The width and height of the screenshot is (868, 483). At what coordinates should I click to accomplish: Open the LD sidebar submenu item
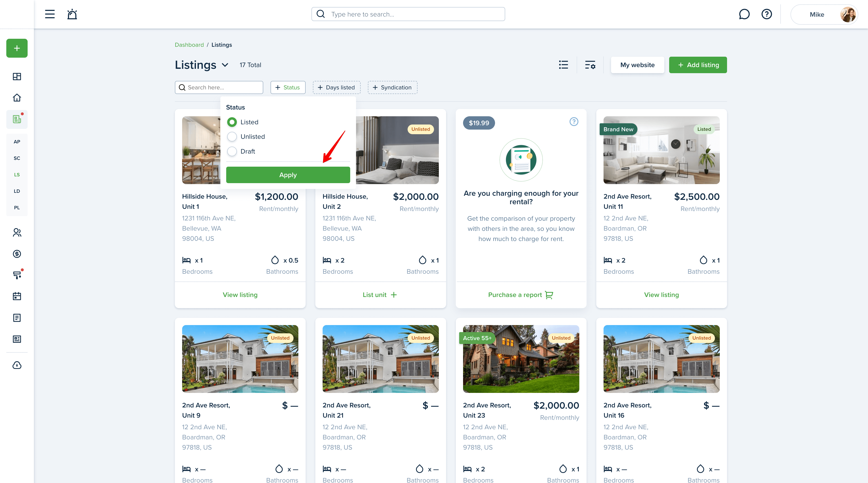[17, 191]
